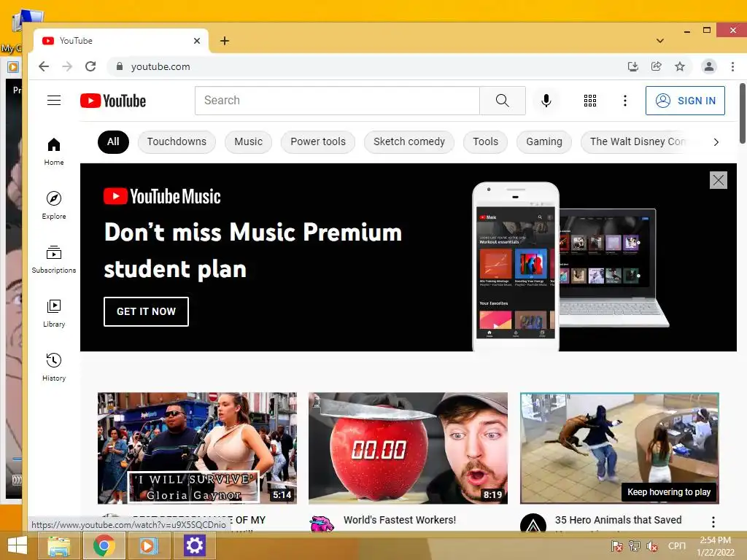Viewport: 747px width, 560px height.
Task: Click the muted volume tray icon
Action: coord(651,545)
